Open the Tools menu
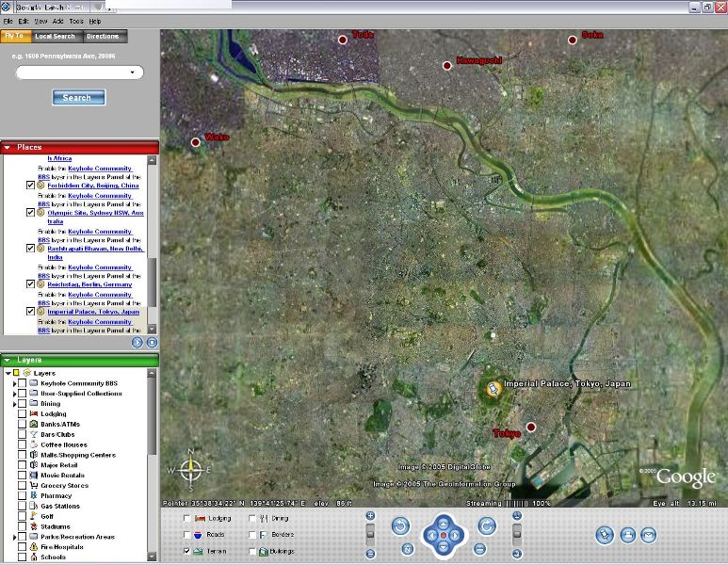Image resolution: width=728 pixels, height=565 pixels. (76, 22)
